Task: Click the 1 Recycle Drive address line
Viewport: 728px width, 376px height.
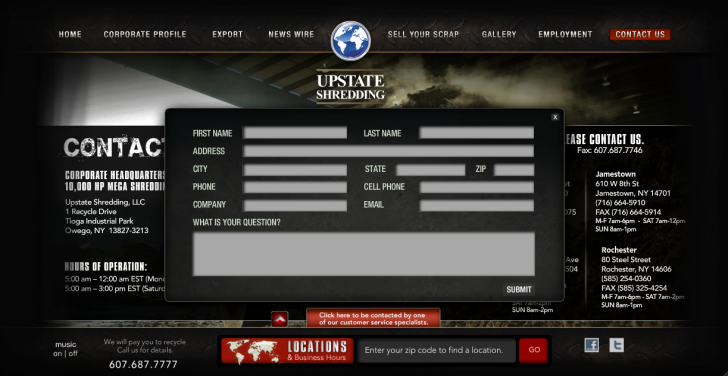Action: 91,212
